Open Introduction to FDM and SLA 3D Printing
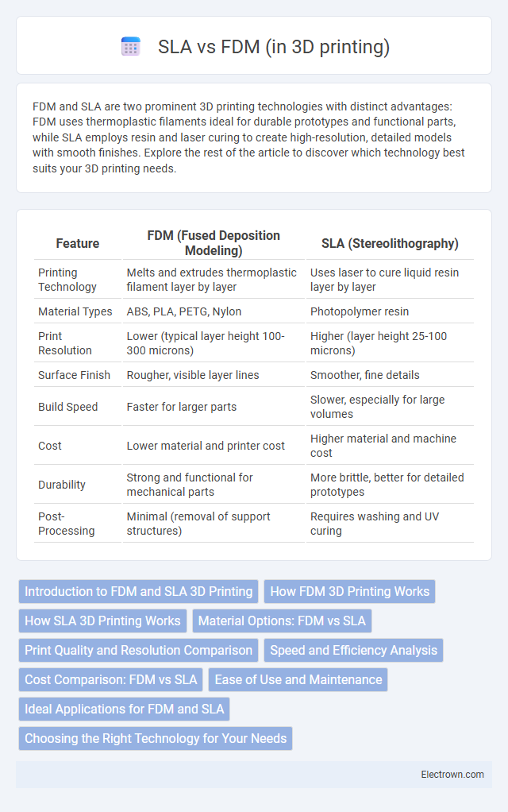Image resolution: width=508 pixels, height=812 pixels. point(139,591)
